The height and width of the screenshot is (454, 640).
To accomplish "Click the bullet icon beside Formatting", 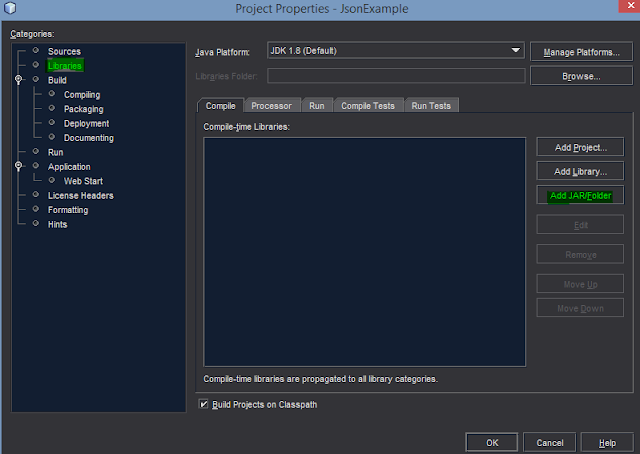I will coord(36,209).
